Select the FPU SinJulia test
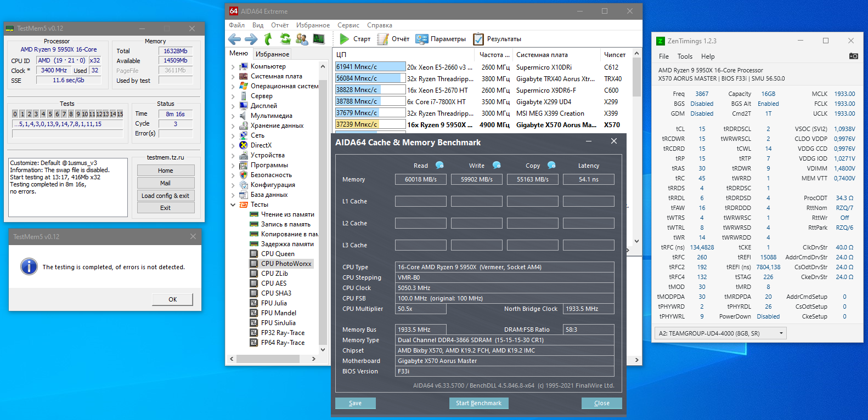868x420 pixels. [278, 323]
